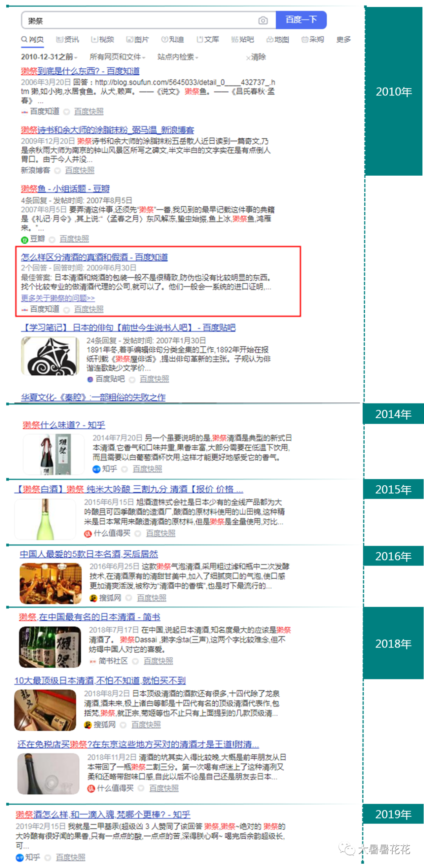Image resolution: width=424 pixels, height=868 pixels.
Task: Open 獭祭,在中国最有名的日本清酒 - 简书
Action: point(90,617)
